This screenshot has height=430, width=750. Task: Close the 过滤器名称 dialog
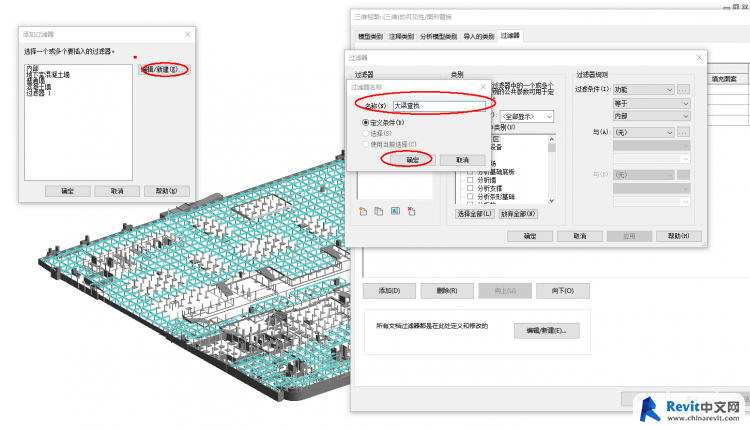tap(483, 87)
